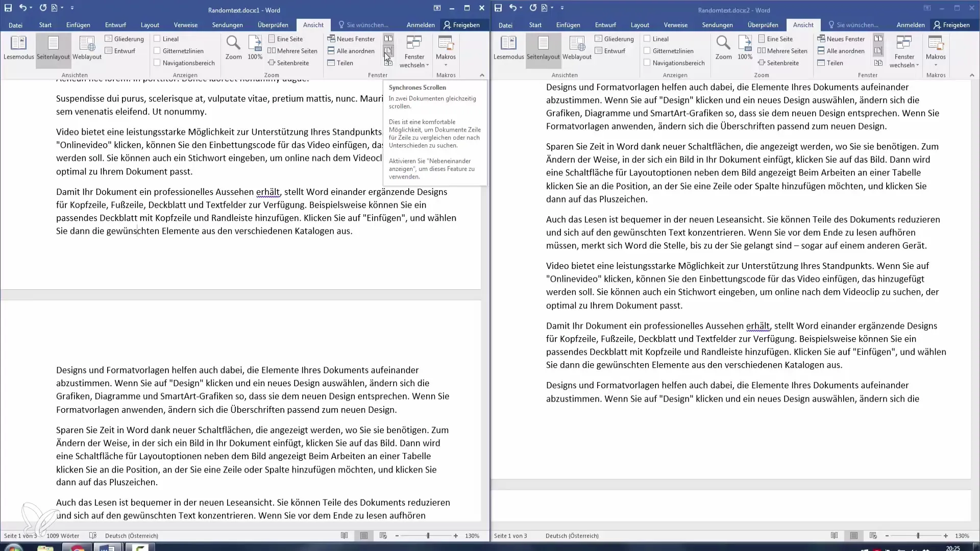Click Eine Seite in left window
The image size is (980, 551).
tap(285, 39)
